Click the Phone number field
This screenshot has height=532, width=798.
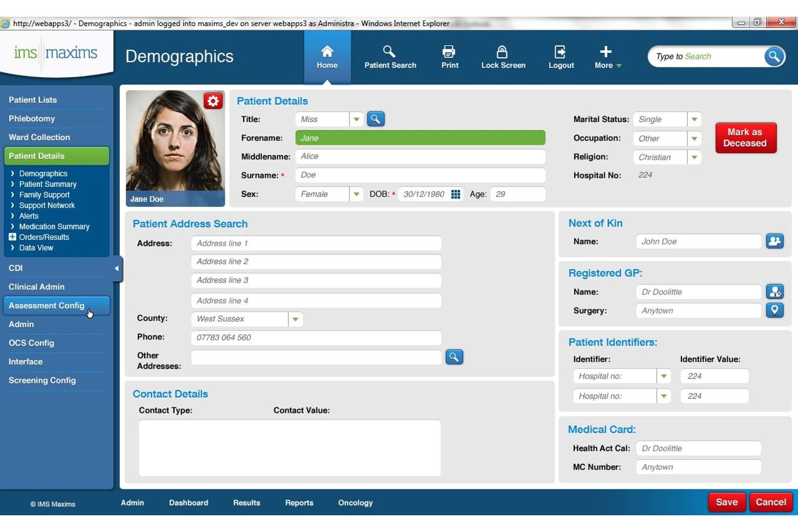(x=316, y=337)
